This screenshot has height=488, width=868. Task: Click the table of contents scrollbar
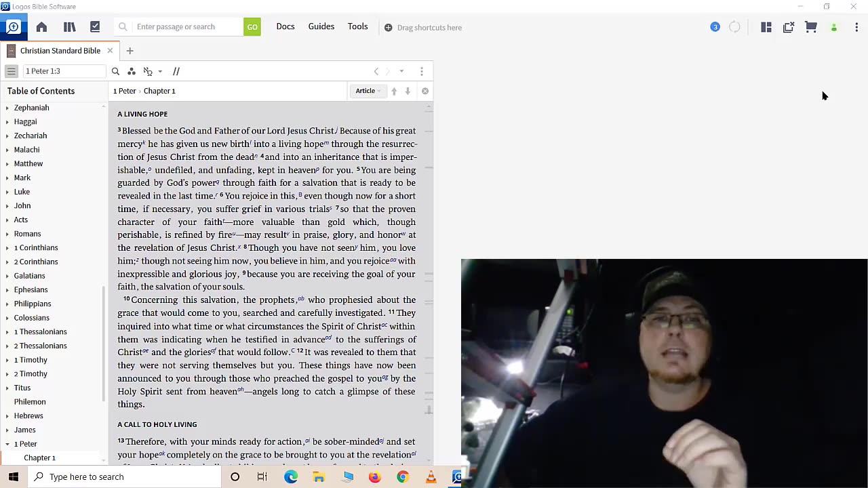point(104,342)
